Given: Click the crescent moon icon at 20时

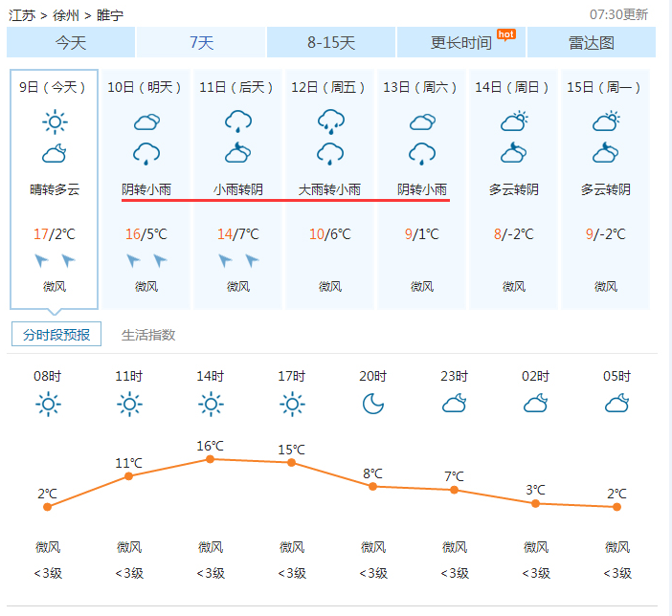Looking at the screenshot, I should click(x=373, y=404).
